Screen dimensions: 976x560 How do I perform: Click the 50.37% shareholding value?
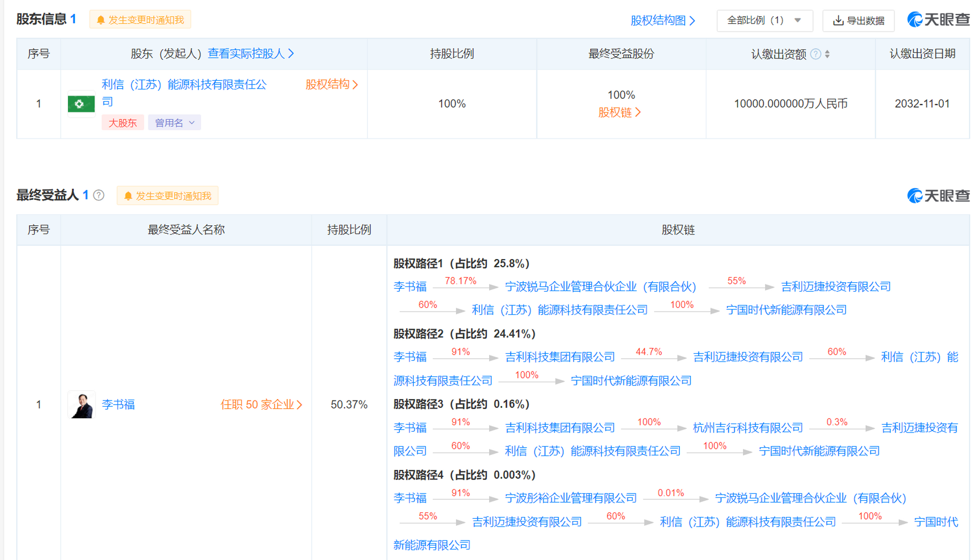349,405
